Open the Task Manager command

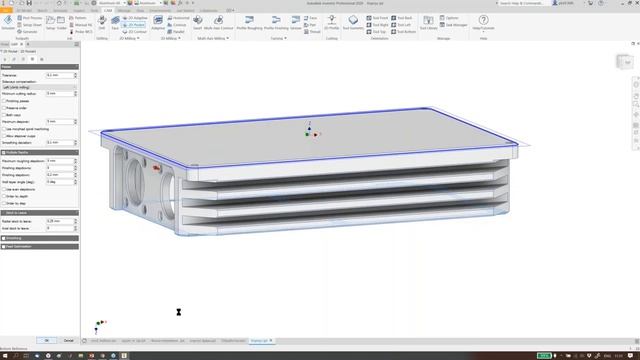pyautogui.click(x=453, y=25)
